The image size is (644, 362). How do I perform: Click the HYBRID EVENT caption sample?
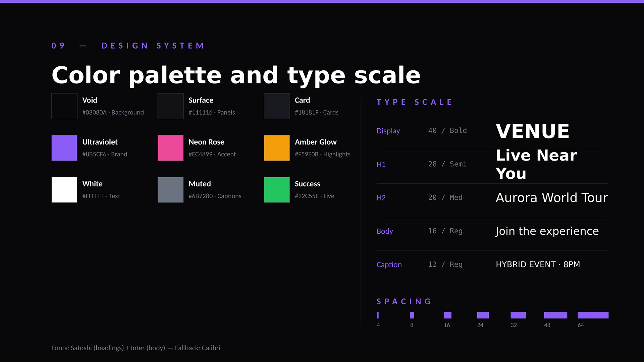pos(538,264)
